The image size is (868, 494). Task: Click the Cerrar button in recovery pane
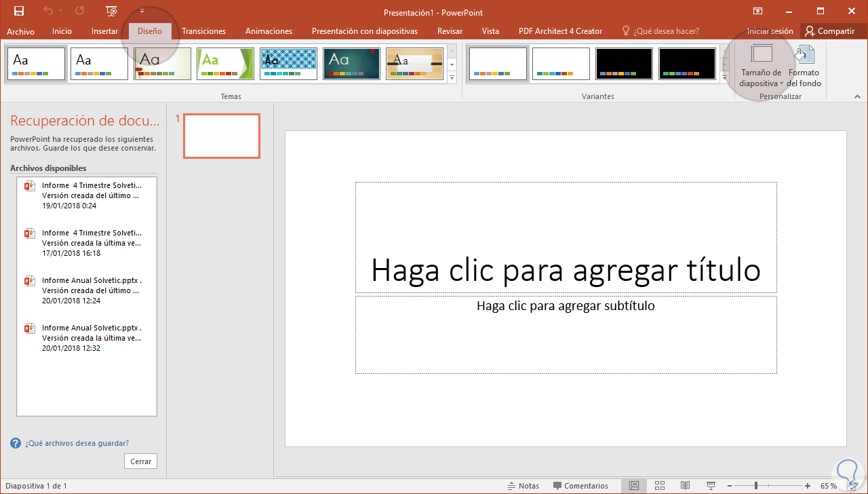tap(141, 461)
